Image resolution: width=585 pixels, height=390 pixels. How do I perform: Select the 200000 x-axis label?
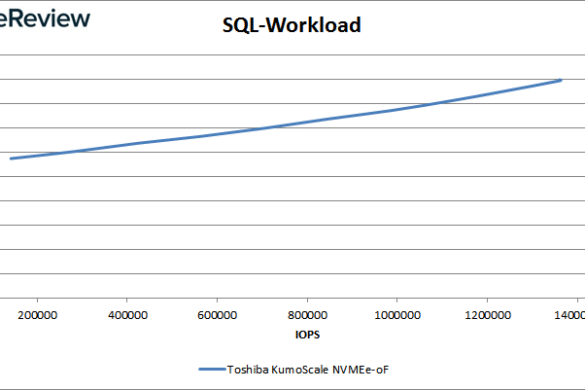(37, 315)
